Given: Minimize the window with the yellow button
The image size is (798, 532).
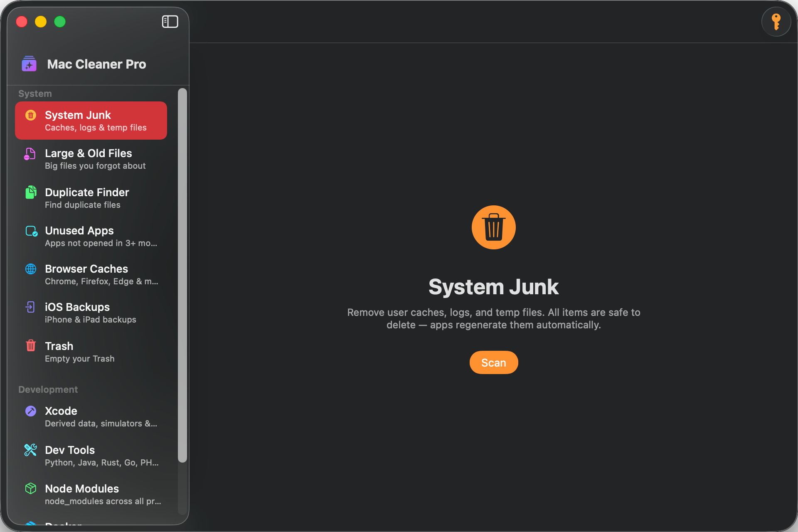Looking at the screenshot, I should click(41, 22).
